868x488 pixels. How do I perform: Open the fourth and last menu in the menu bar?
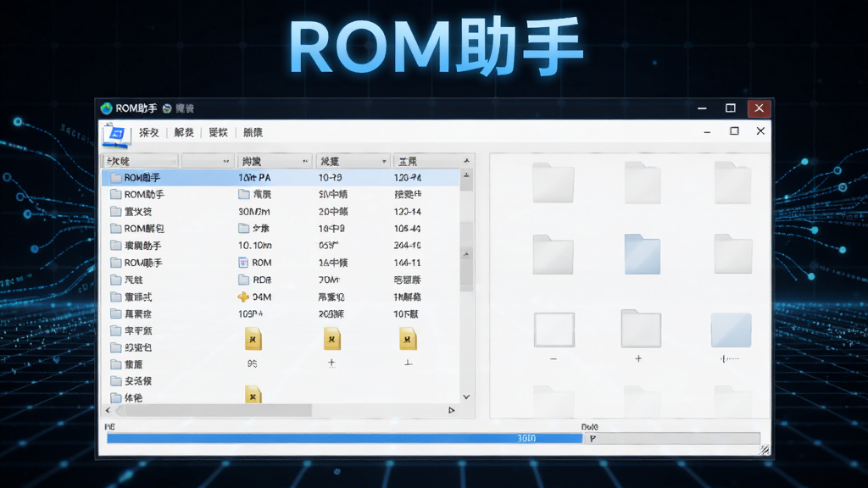(253, 132)
